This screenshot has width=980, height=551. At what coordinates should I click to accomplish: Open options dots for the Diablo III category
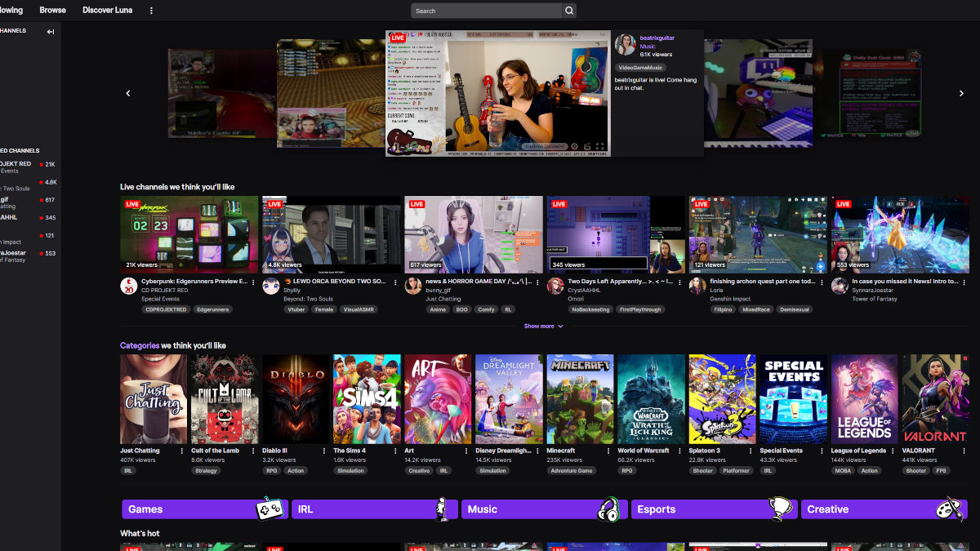[324, 451]
